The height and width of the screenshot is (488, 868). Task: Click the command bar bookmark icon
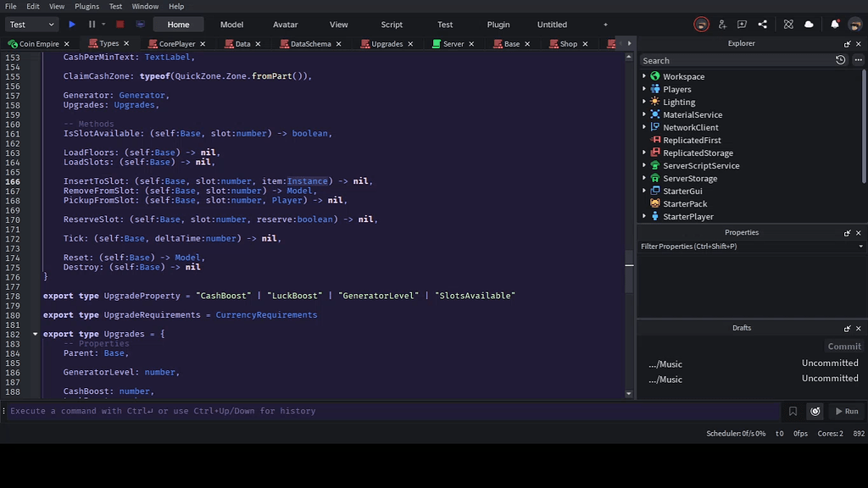point(793,411)
